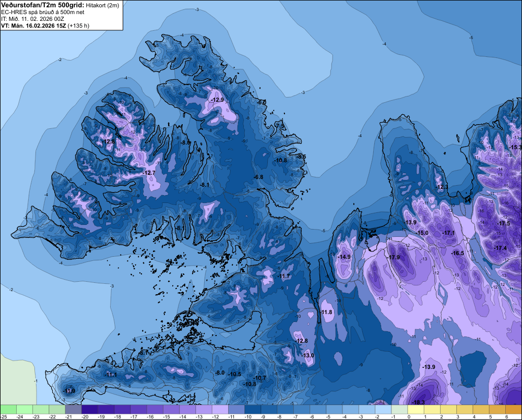Viewport: 522px width, 420px height.
Task: Click the -11.8 temperature value
Action: pos(326,312)
